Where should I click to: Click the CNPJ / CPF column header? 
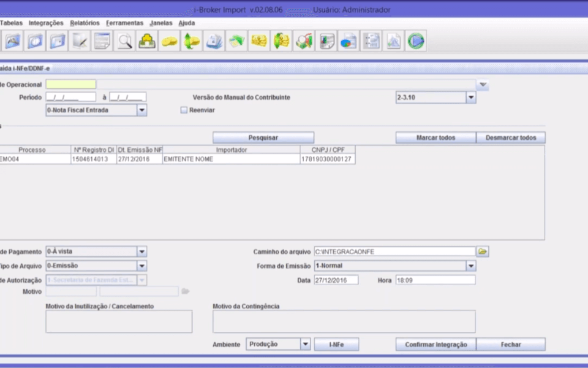point(328,150)
